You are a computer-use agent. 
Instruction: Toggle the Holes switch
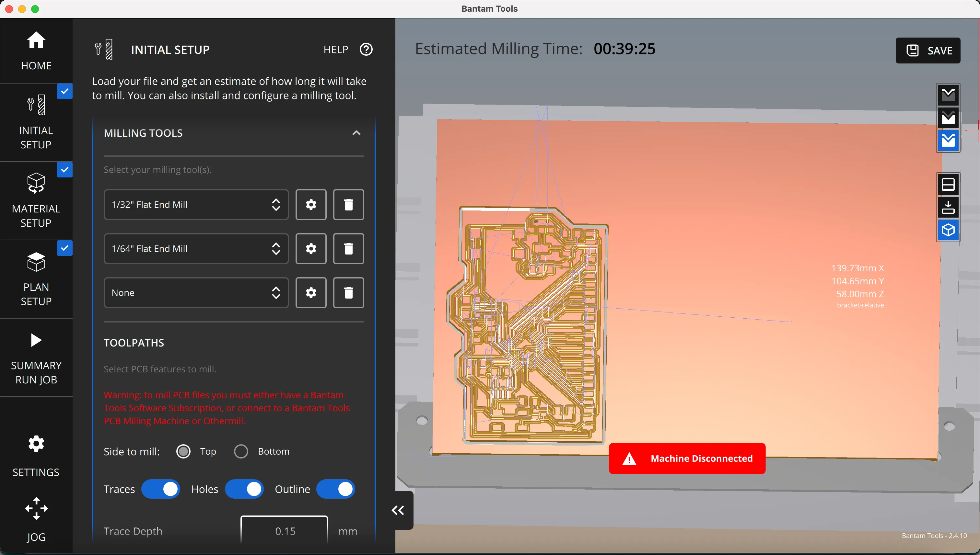(244, 489)
